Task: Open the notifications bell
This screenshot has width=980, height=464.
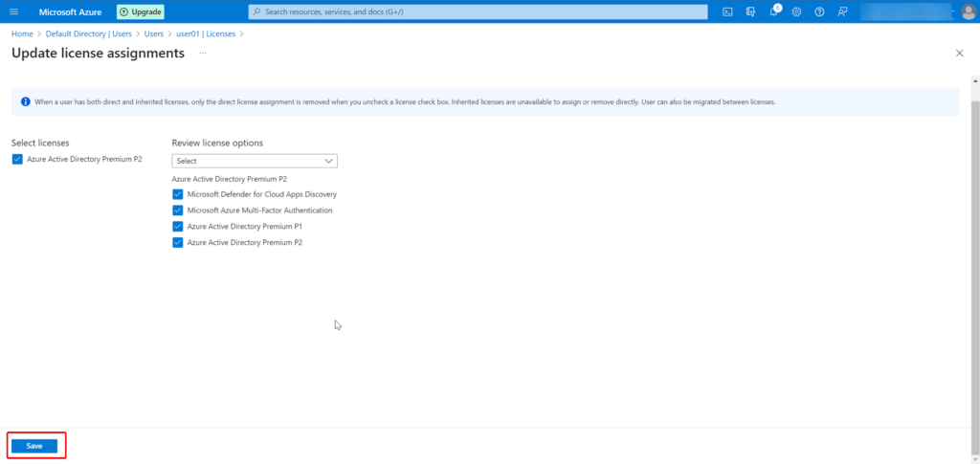Action: tap(773, 11)
